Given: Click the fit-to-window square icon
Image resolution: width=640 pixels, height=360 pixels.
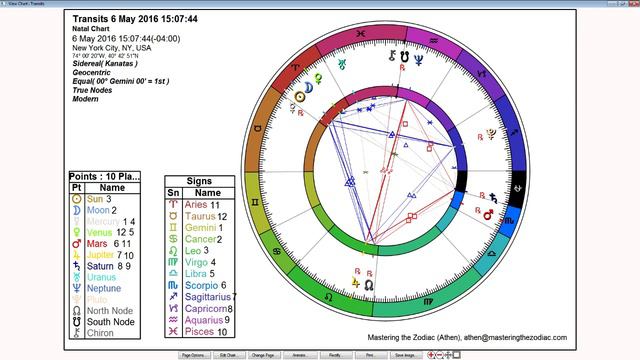Looking at the screenshot, I should click(x=457, y=355).
